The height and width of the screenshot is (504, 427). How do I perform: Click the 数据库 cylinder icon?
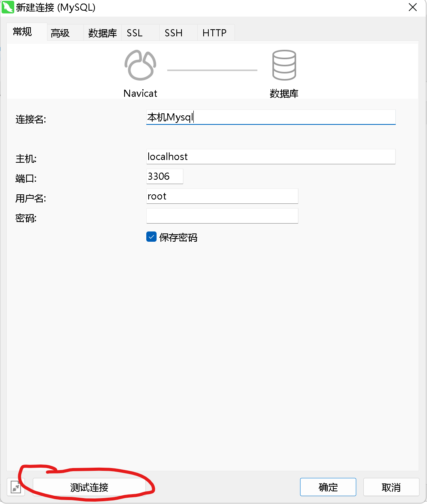pos(284,65)
